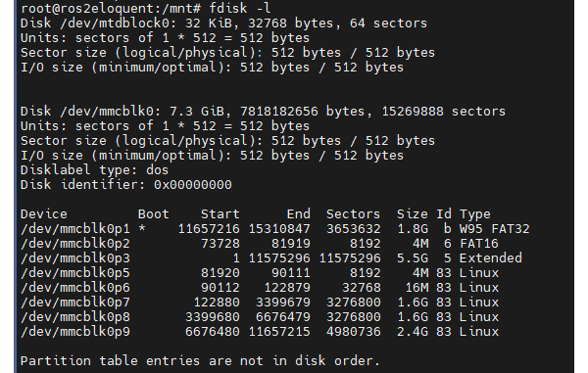The width and height of the screenshot is (588, 373).
Task: Click the root@ros2eloquent prompt text
Action: point(108,8)
